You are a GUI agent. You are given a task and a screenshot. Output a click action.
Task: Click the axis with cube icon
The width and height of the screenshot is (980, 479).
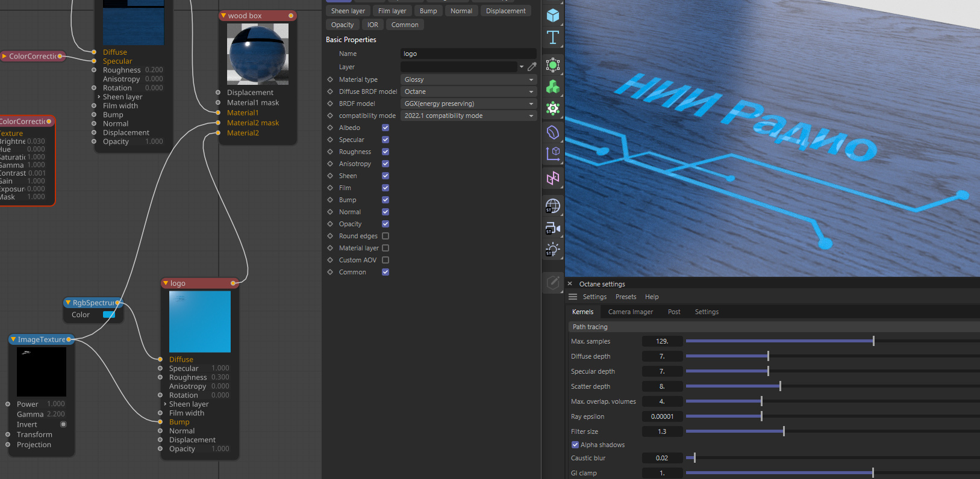(x=552, y=153)
